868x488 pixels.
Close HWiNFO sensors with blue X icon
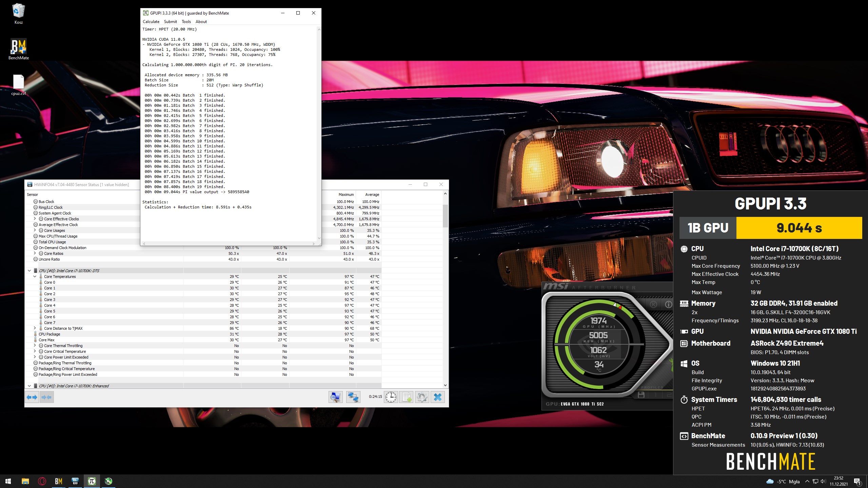pyautogui.click(x=437, y=397)
